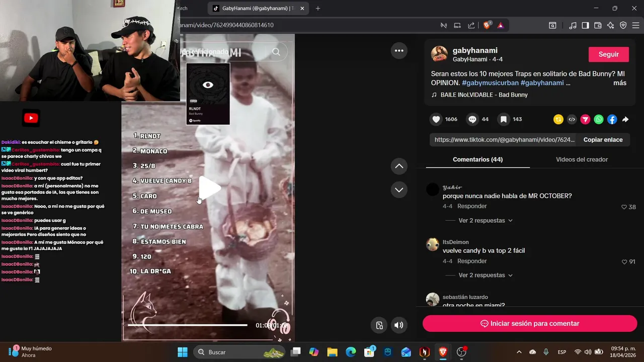Click the crossed-out media icon in the address bar

(444, 25)
